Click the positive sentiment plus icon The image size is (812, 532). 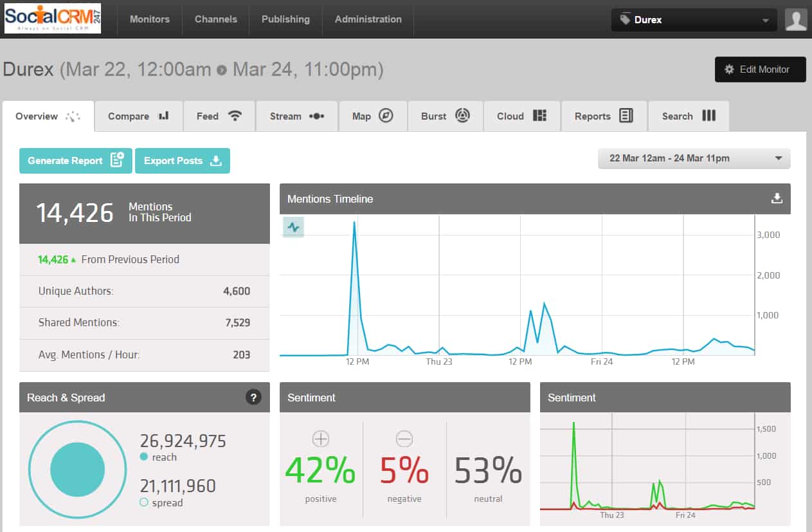tap(320, 439)
